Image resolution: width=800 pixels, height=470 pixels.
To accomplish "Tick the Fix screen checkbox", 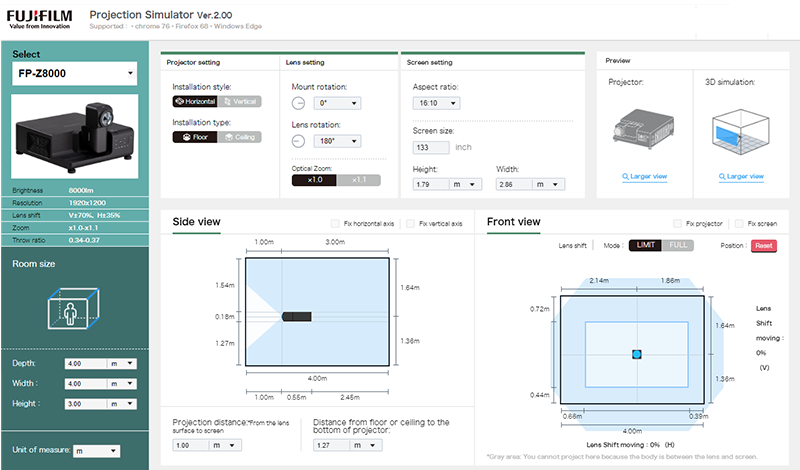I will tap(740, 224).
